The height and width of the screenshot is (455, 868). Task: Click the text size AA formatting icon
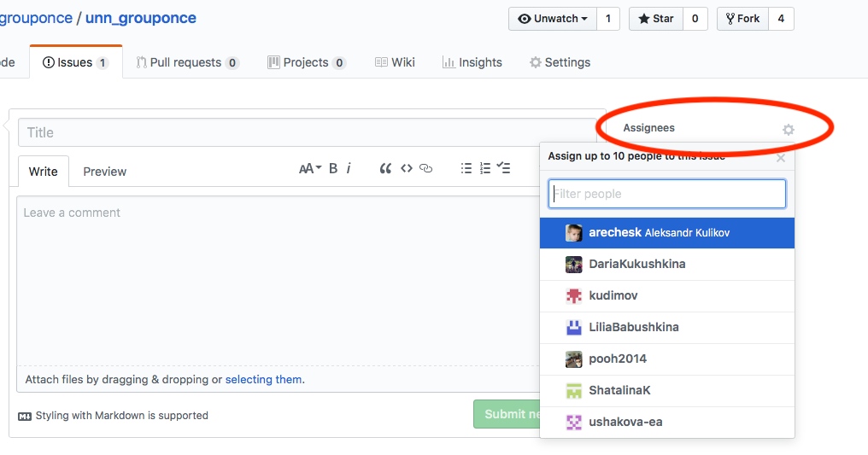(x=310, y=169)
